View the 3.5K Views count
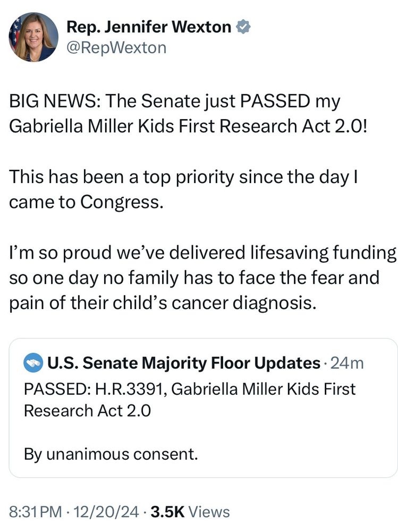This screenshot has width=398, height=532. (x=190, y=512)
